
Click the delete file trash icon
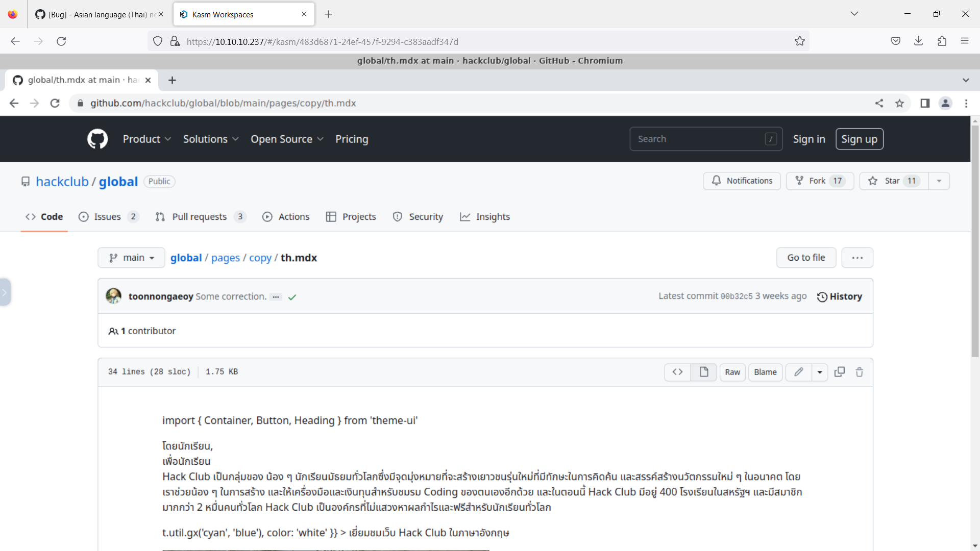click(x=860, y=372)
